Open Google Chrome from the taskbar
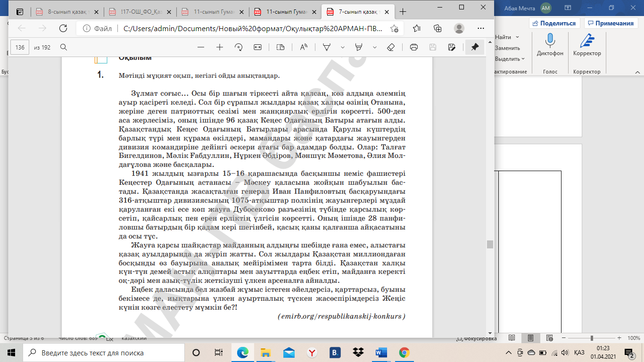Screen dimensions: 644x362 click(404, 353)
